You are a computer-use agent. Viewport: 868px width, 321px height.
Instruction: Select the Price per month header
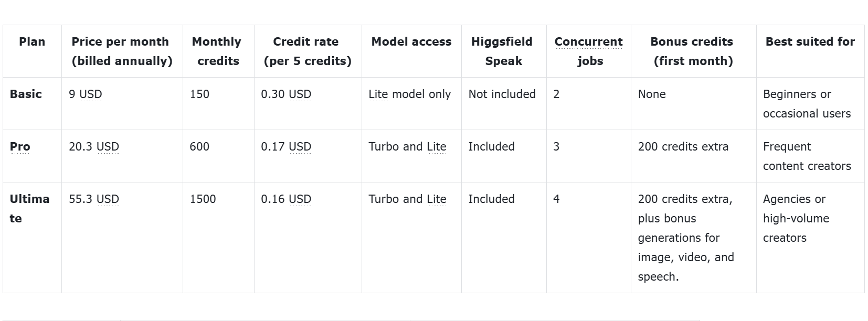point(122,51)
